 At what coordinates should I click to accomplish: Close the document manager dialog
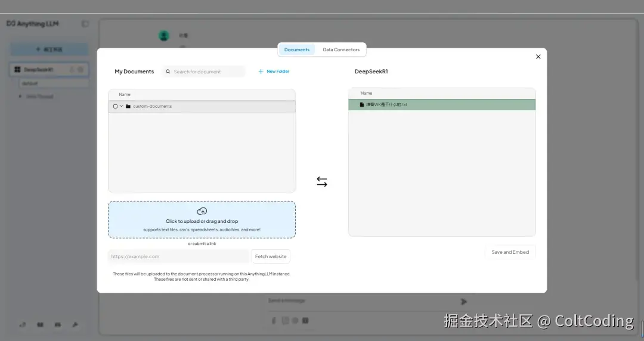pyautogui.click(x=538, y=57)
